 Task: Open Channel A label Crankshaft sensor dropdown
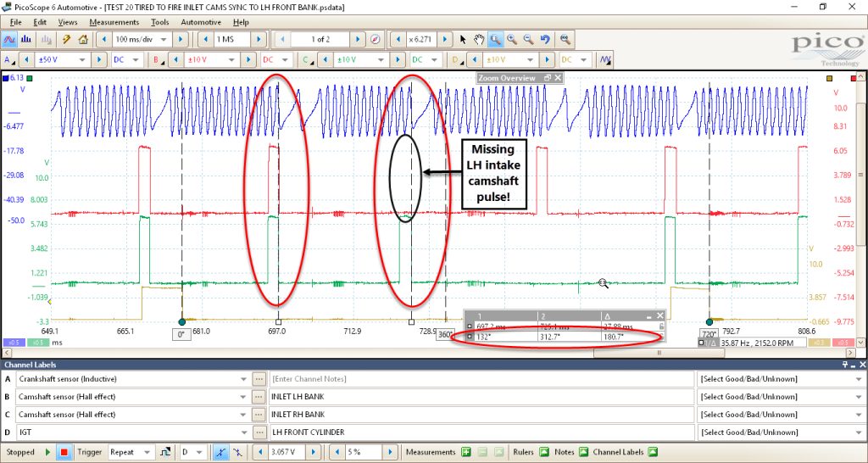click(x=243, y=379)
